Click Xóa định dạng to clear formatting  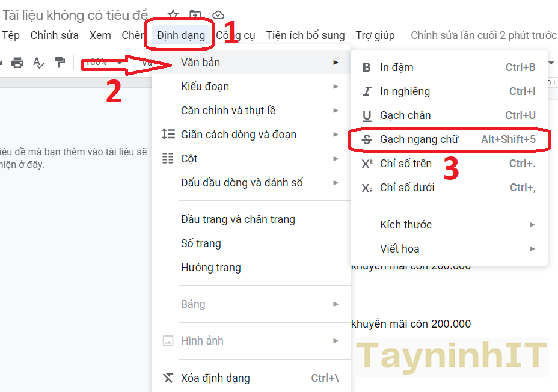pyautogui.click(x=215, y=378)
